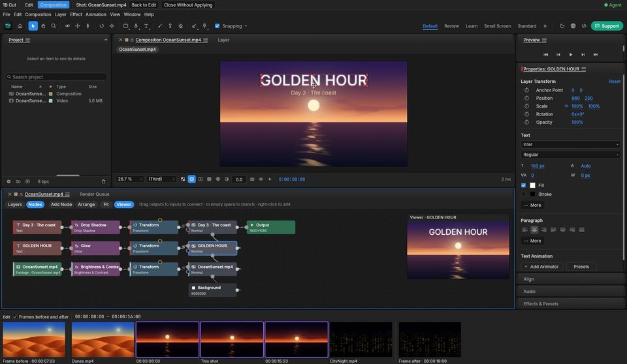Click the green Support button
Viewport: 627px width, 364px height.
pyautogui.click(x=607, y=26)
